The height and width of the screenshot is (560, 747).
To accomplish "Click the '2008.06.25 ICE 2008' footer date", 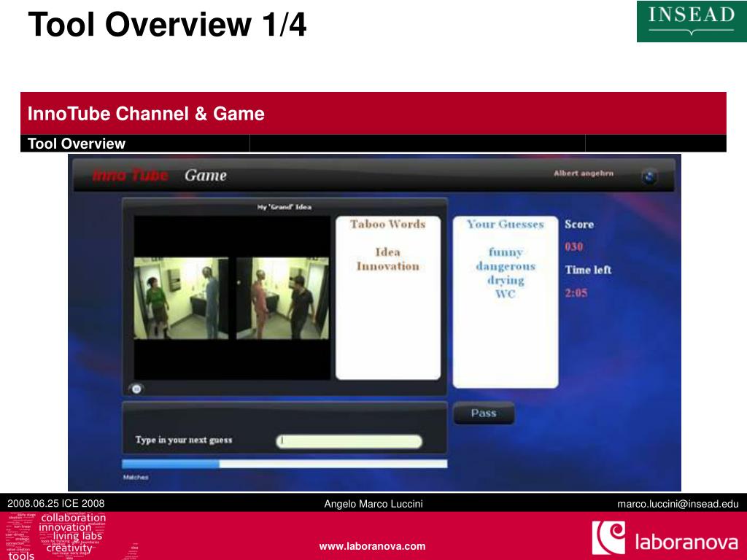I will coord(55,503).
